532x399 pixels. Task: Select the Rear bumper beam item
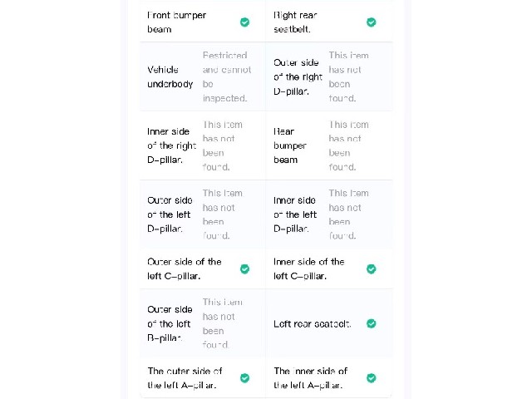click(x=290, y=145)
